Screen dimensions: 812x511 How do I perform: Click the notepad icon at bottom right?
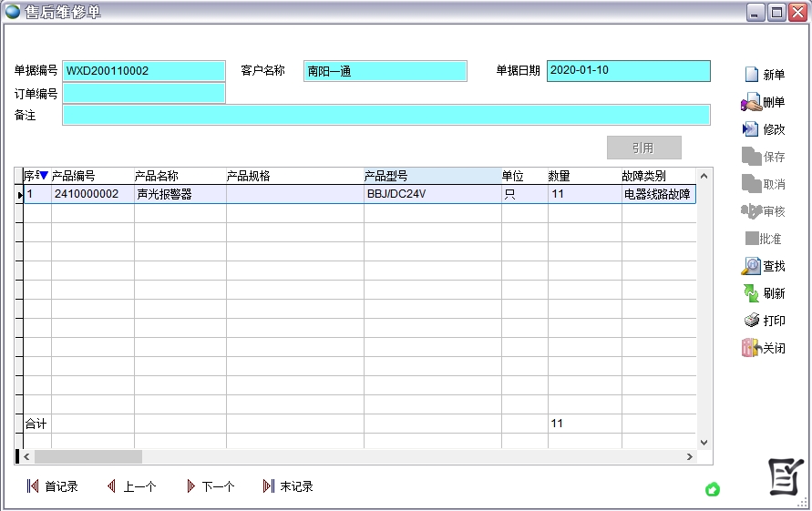pos(784,476)
